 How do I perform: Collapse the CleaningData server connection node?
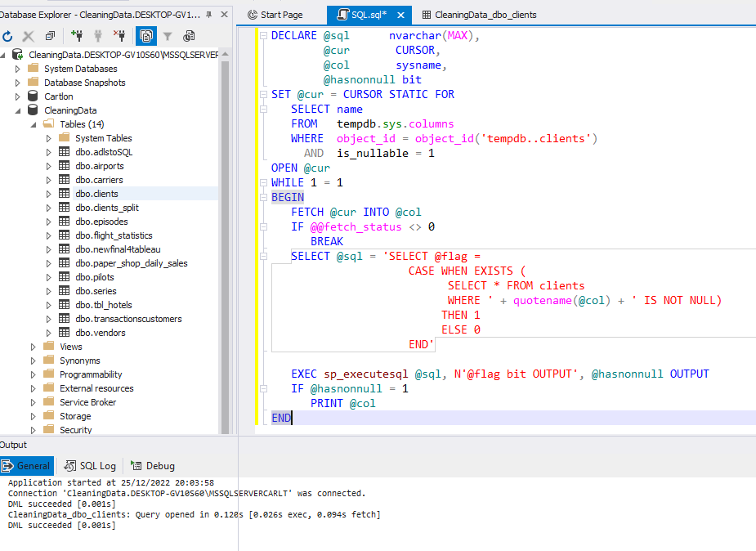pos(2,55)
